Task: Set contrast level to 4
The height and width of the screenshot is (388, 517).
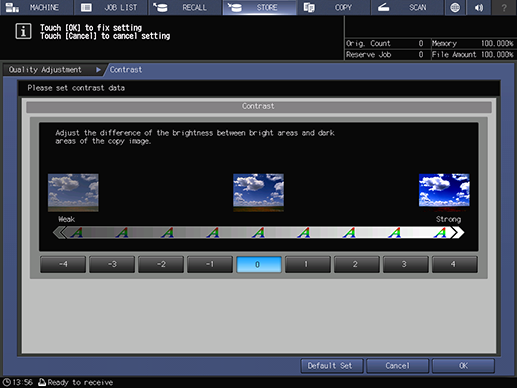Action: click(455, 264)
